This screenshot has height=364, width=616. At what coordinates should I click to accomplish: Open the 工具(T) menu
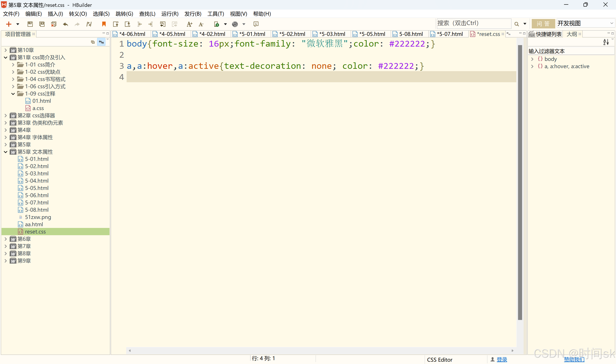[216, 14]
